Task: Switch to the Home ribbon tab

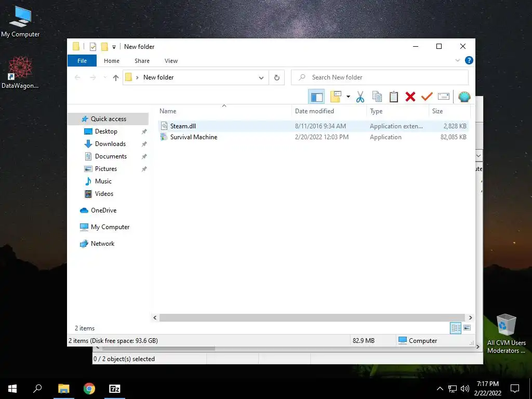Action: [112, 61]
